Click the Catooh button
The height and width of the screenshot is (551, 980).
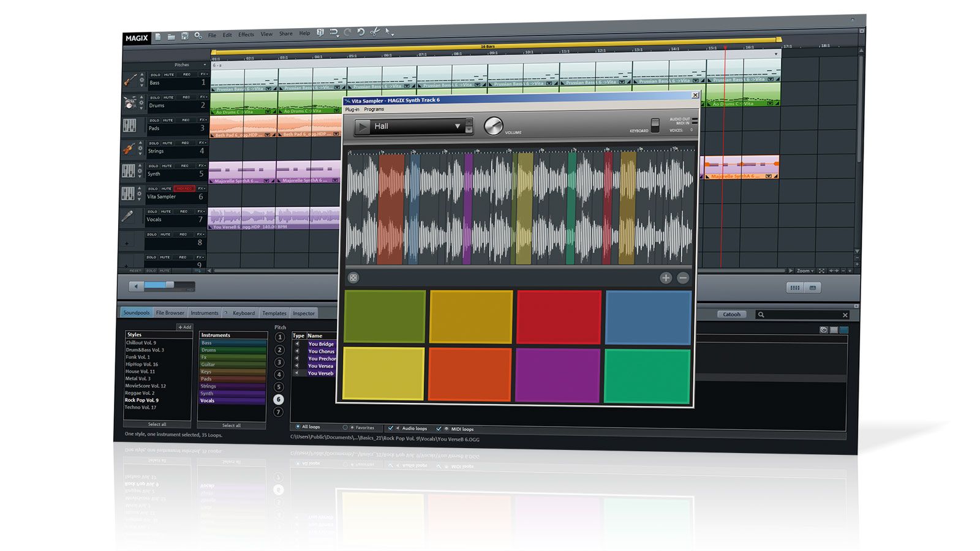click(732, 314)
